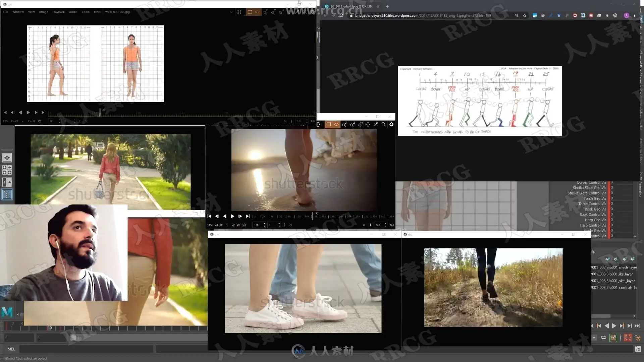The height and width of the screenshot is (362, 644).
Task: Select color picker eyedropper in middle viewer
Action: pyautogui.click(x=376, y=124)
